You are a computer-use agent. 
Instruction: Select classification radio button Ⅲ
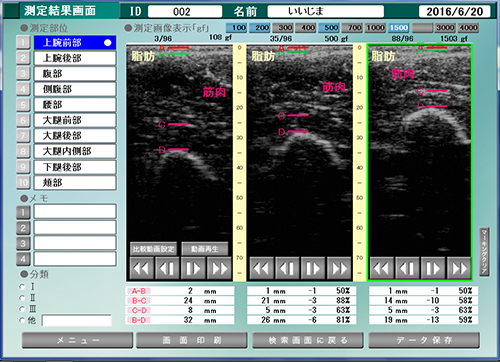pyautogui.click(x=22, y=309)
